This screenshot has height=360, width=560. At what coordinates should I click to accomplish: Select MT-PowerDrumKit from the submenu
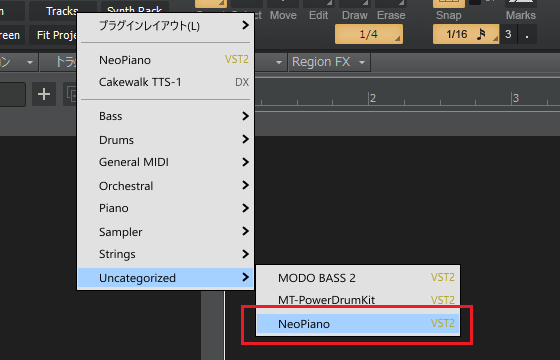click(x=358, y=300)
